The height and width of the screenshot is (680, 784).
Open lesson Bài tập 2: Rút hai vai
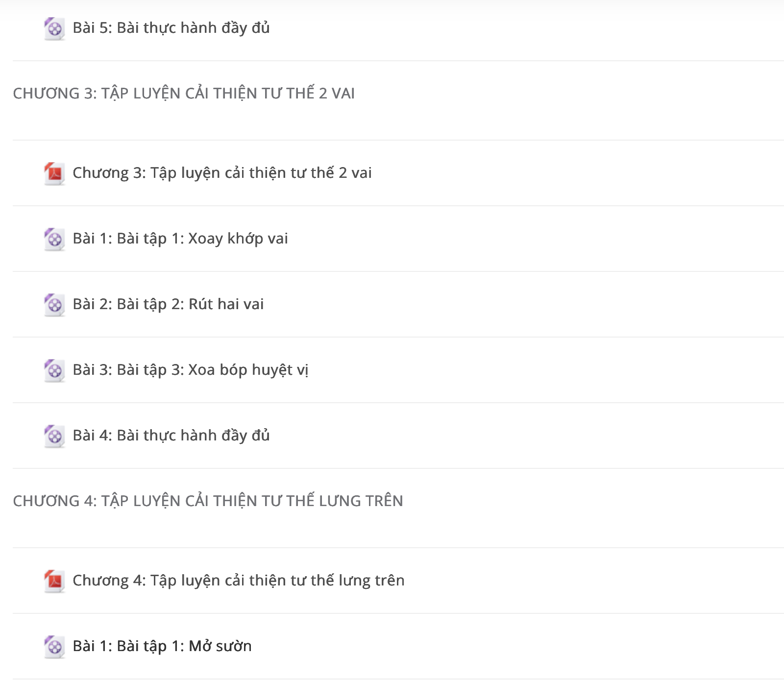point(168,304)
